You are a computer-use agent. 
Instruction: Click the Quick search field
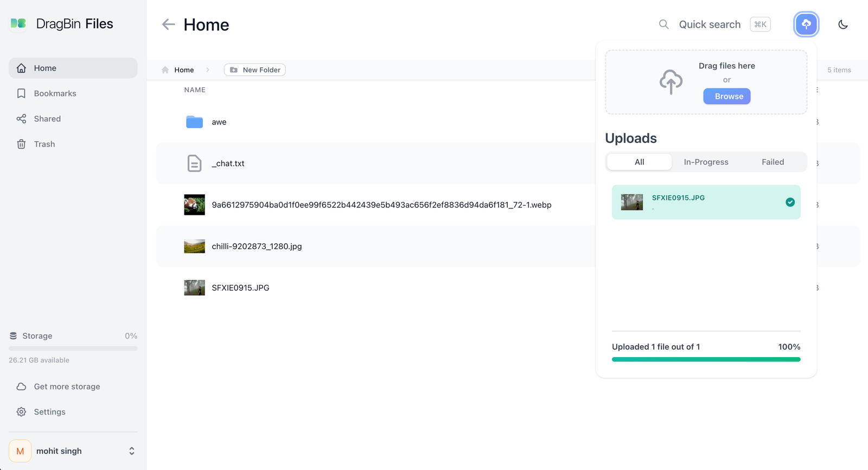click(x=710, y=24)
